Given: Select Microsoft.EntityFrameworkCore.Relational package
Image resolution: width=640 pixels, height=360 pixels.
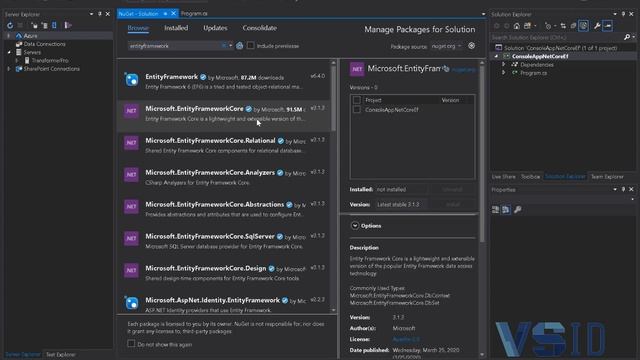Looking at the screenshot, I should tap(225, 145).
